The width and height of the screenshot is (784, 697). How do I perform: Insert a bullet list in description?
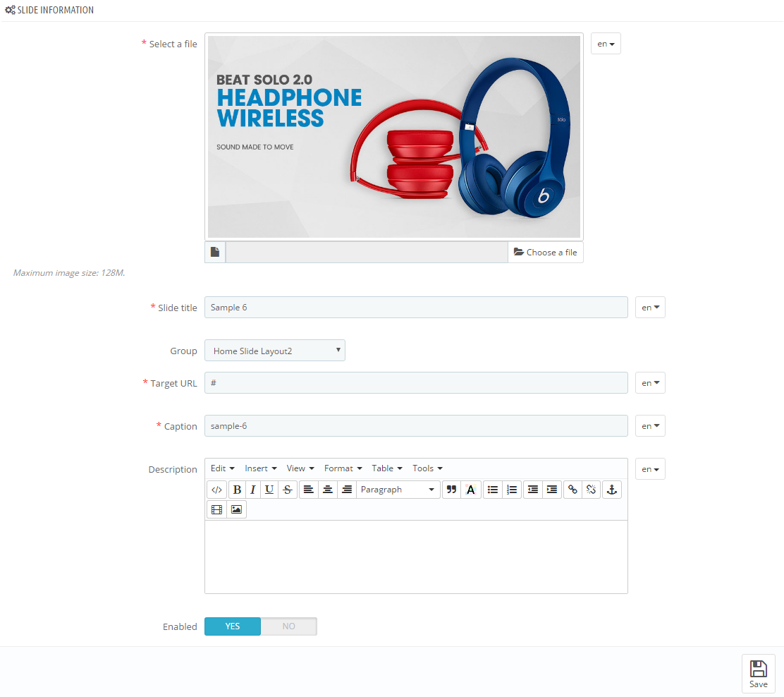tap(493, 490)
